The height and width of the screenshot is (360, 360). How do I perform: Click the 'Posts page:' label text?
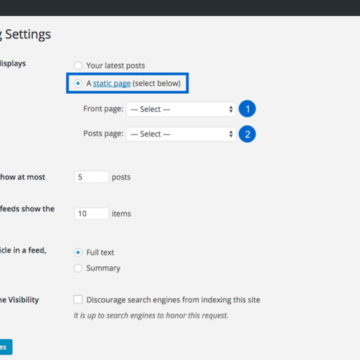[103, 134]
